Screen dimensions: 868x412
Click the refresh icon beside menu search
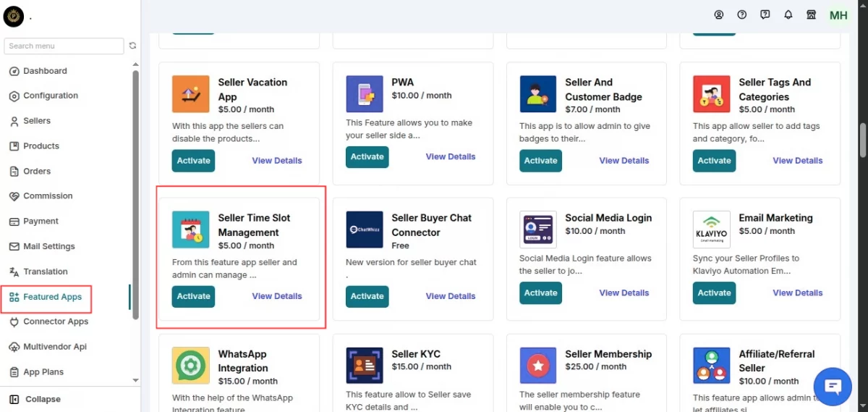point(132,46)
